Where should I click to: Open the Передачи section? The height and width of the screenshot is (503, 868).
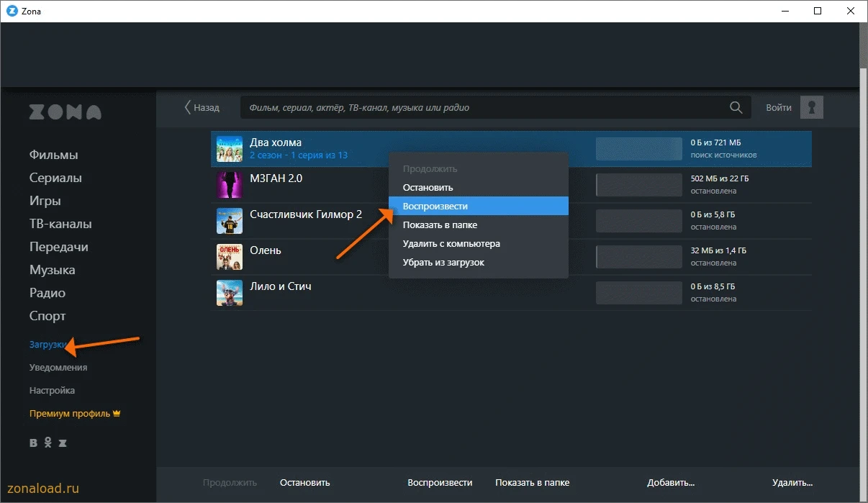(x=59, y=247)
